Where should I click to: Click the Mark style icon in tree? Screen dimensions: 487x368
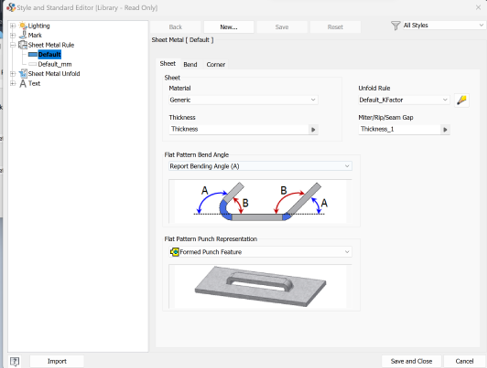(23, 35)
